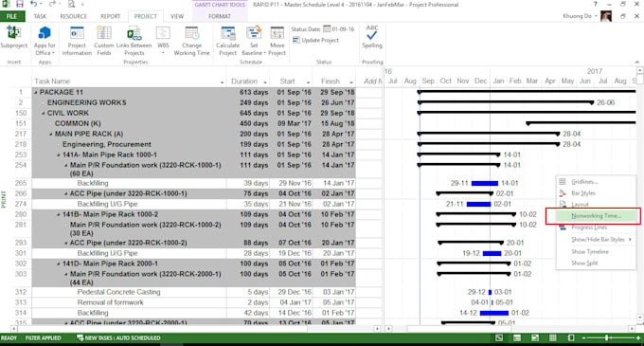
Task: Collapse 141A- Main Pipe Rack 1000-1
Action: [x=59, y=155]
